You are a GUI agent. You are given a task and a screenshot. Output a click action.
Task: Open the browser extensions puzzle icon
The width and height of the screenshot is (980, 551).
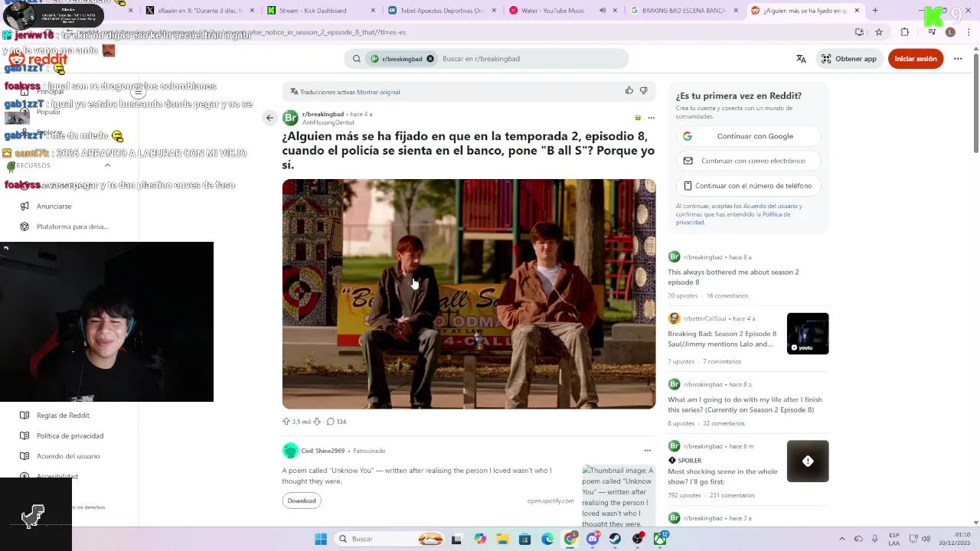(x=905, y=32)
